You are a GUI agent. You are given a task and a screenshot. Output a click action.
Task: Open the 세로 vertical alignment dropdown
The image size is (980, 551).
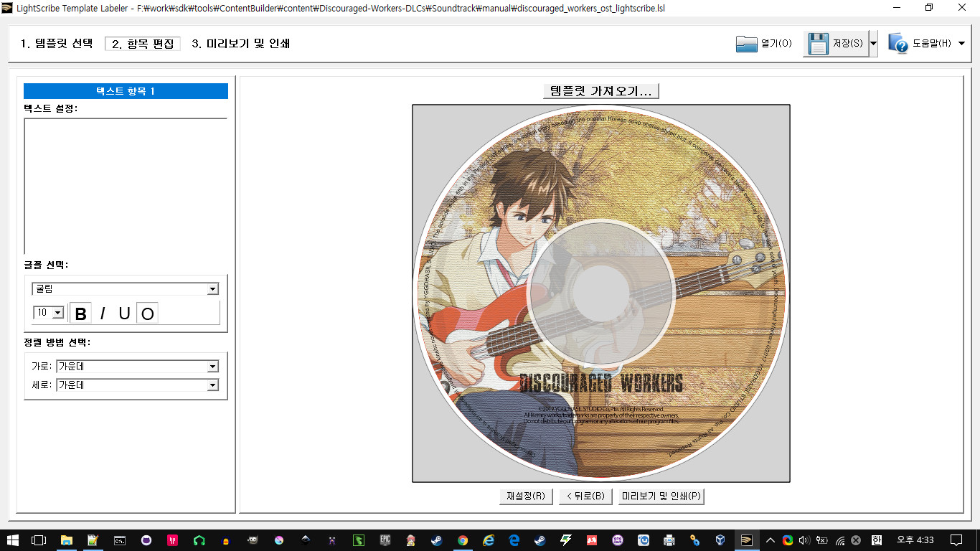click(x=138, y=385)
